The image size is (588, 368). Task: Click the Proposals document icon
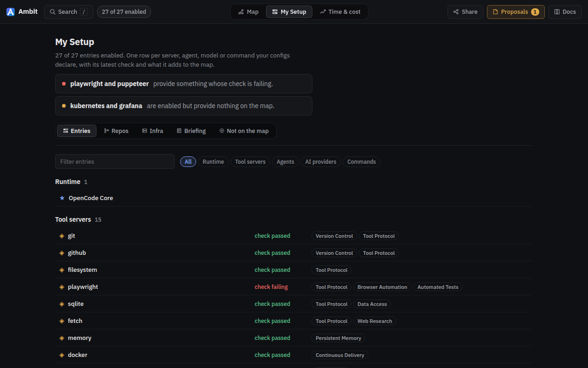(495, 12)
